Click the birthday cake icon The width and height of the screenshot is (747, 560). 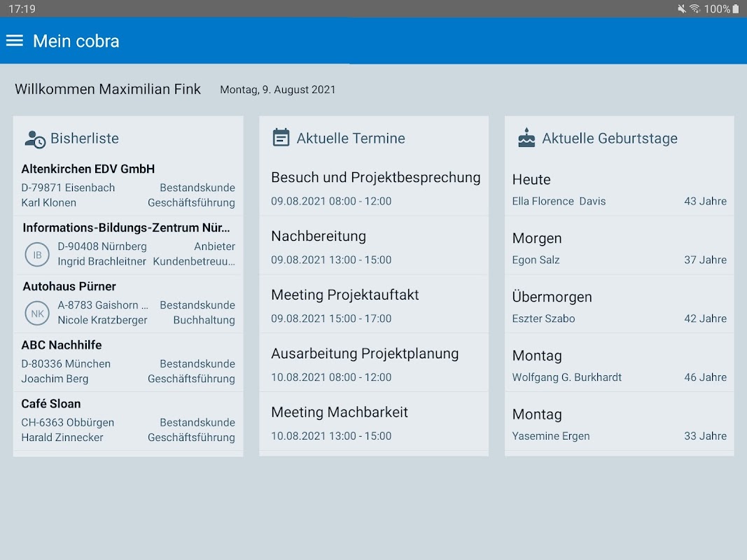[x=526, y=138]
